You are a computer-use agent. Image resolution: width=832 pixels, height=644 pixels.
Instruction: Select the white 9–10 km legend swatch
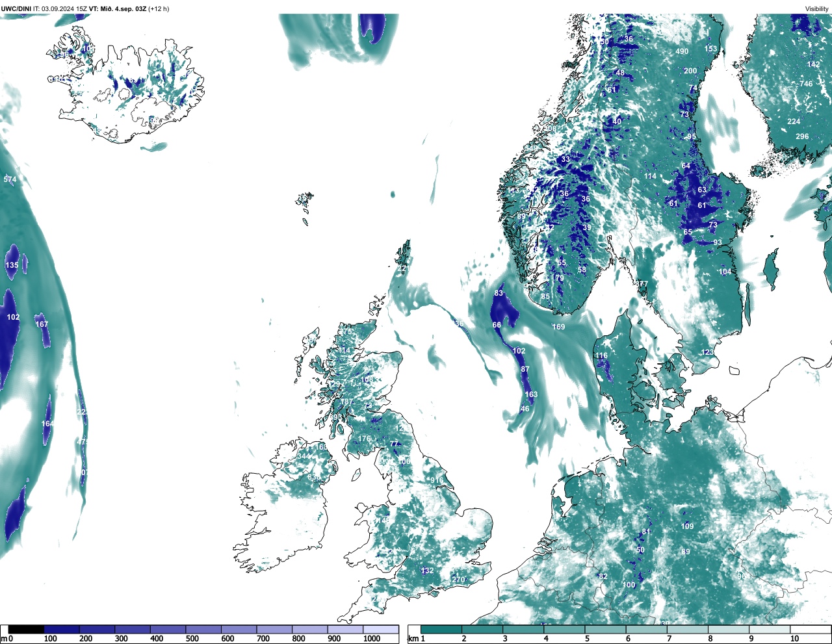[770, 630]
